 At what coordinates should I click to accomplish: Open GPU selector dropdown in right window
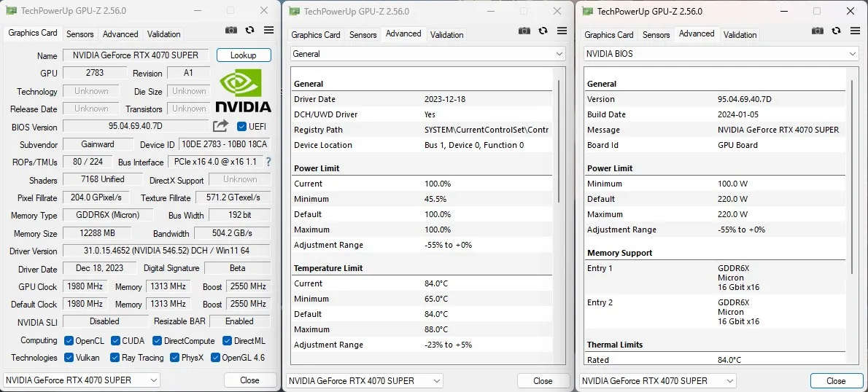coord(658,381)
